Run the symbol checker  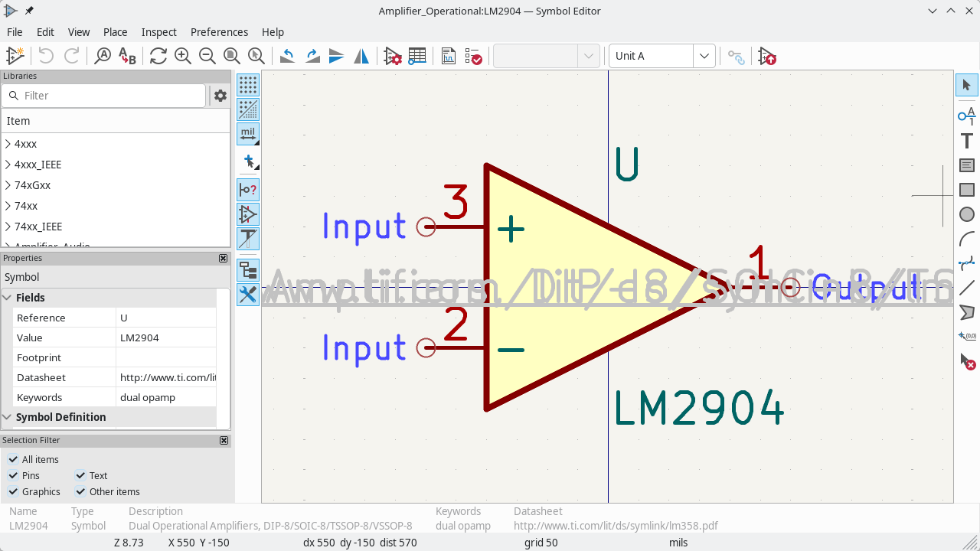pyautogui.click(x=474, y=56)
